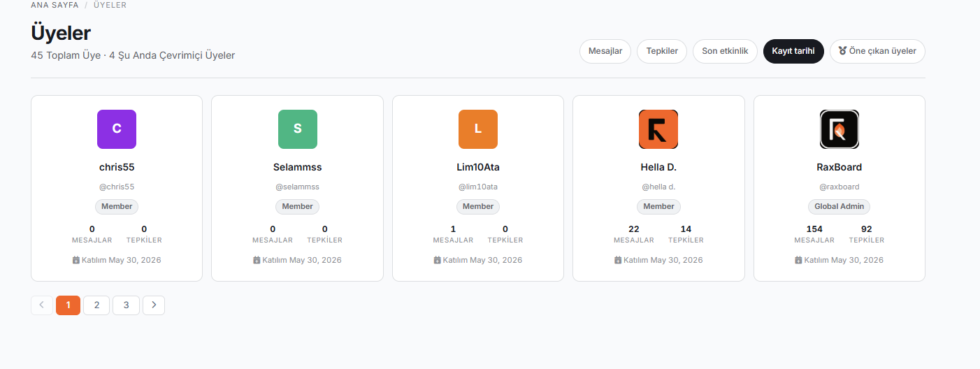
Task: Select the Kayıt tarihi filter
Action: tap(793, 51)
